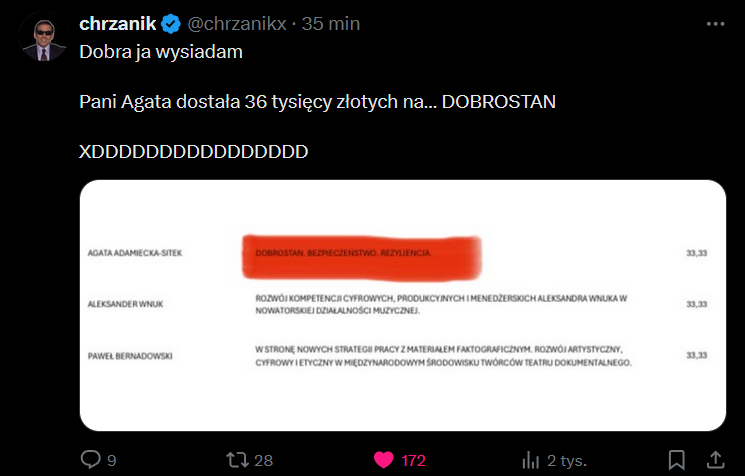Click the repost count 28
The width and height of the screenshot is (745, 476).
pos(264,461)
